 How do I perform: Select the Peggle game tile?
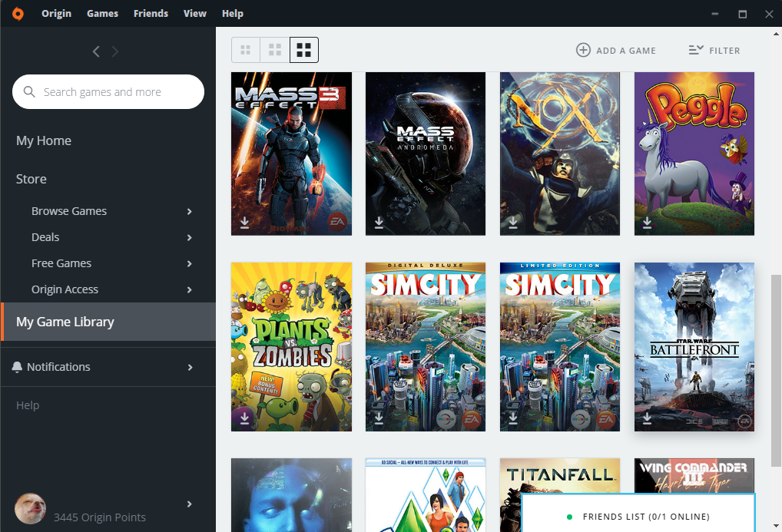click(x=694, y=154)
